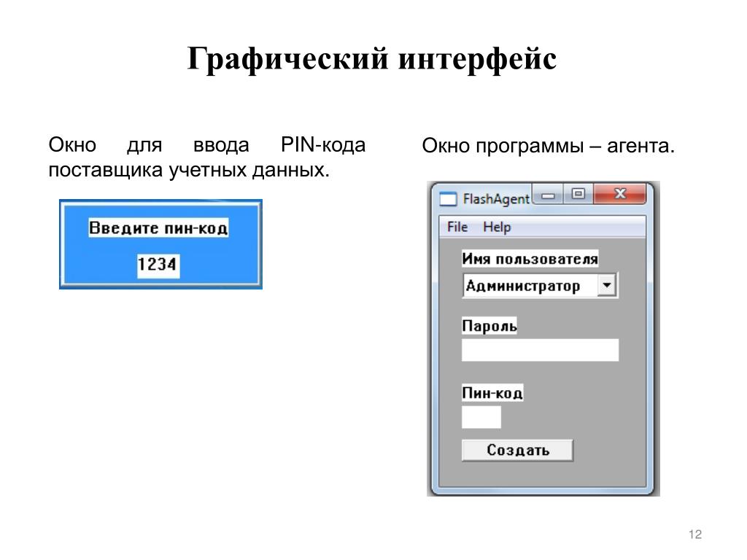Focus the Пароль password input field
Viewport: 747px width, 560px height.
tap(540, 350)
